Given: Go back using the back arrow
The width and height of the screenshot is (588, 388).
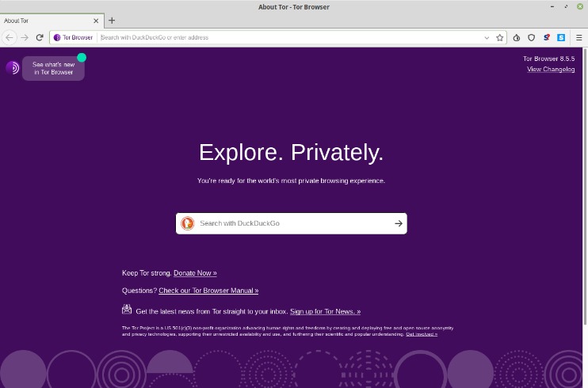Looking at the screenshot, I should 10,37.
